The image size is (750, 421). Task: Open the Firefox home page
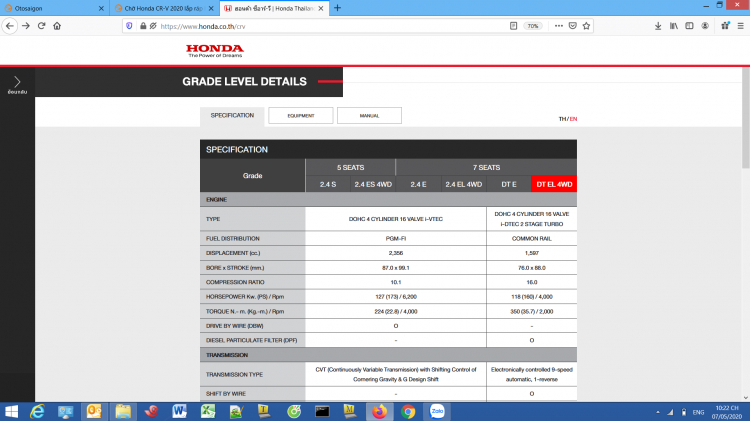(x=57, y=26)
